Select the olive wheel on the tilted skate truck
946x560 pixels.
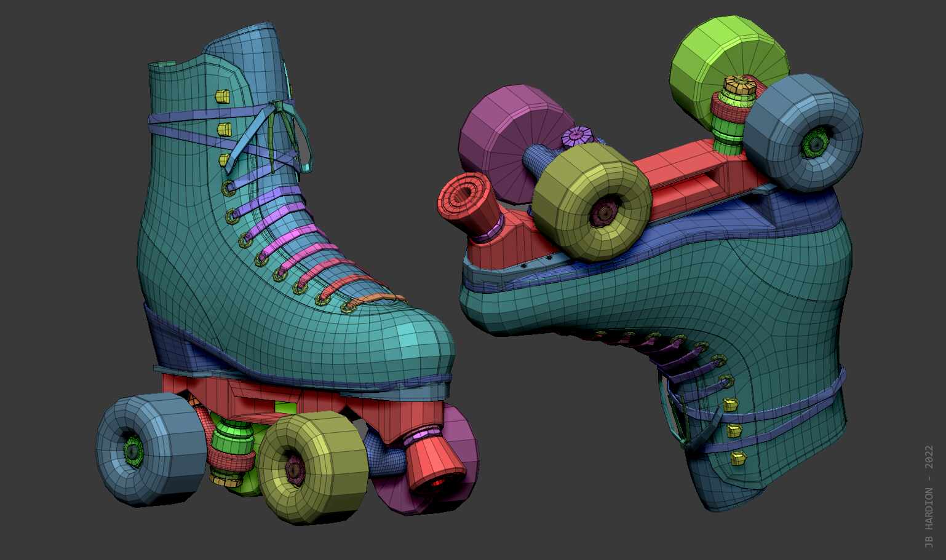click(590, 203)
